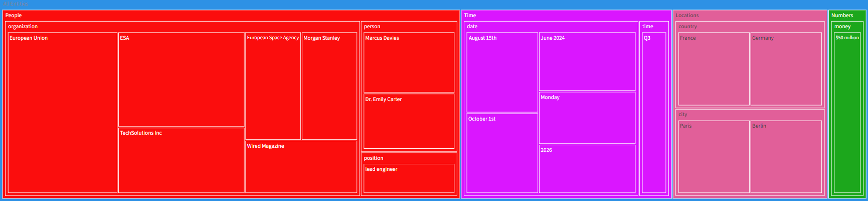Click the Germany tile
868x201 pixels.
(x=786, y=69)
